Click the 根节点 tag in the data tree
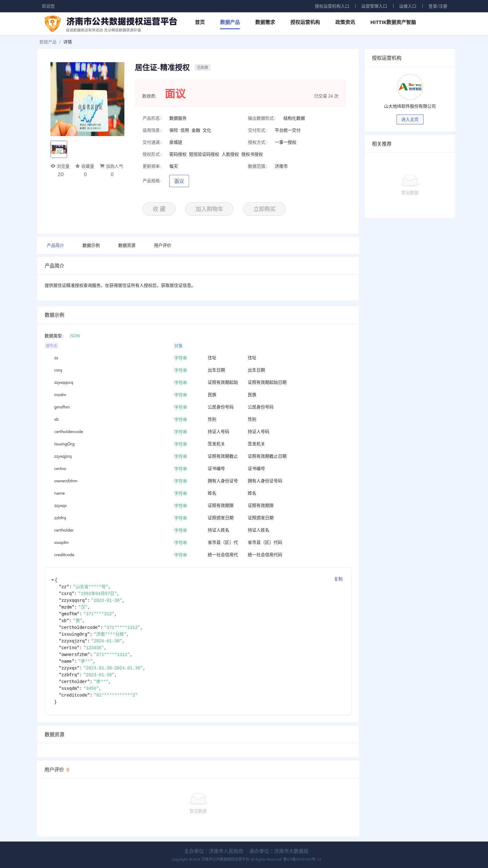This screenshot has width=488, height=868. click(x=51, y=346)
